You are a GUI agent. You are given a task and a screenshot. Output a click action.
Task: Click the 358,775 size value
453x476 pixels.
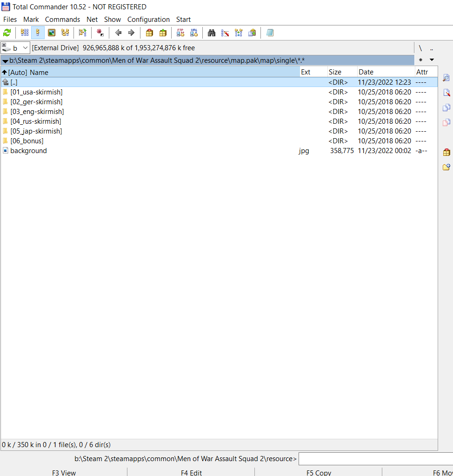[x=342, y=151]
